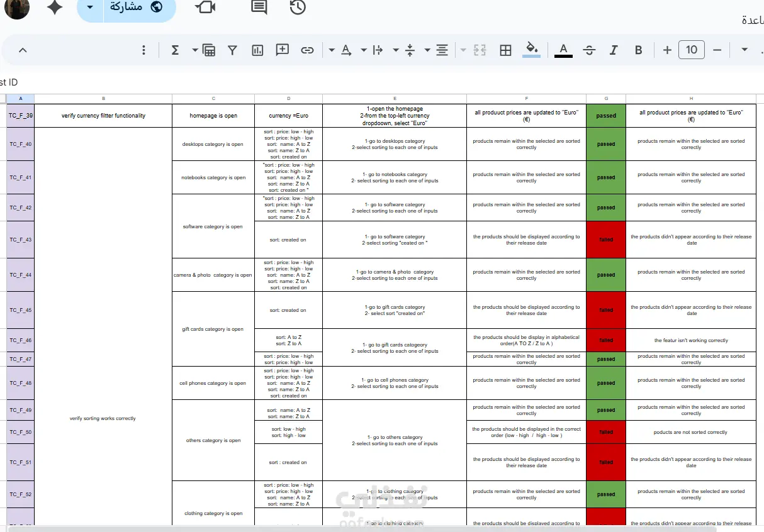Show the version history clock icon
764x532 pixels.
pyautogui.click(x=298, y=8)
